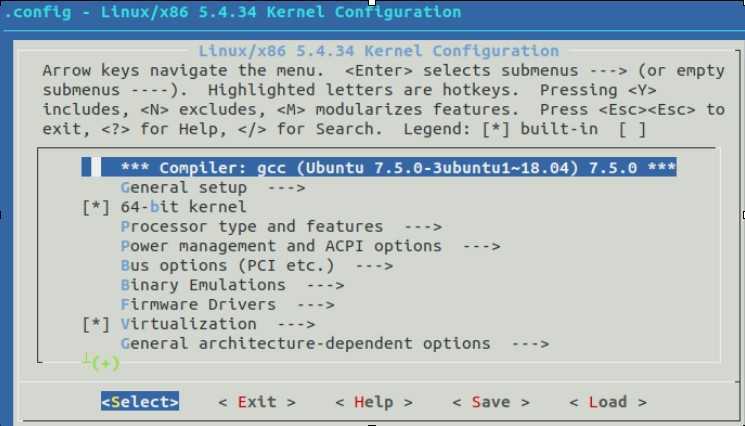Click the 64-bit kernel label text
Viewport: 745px width, 426px height.
pos(183,207)
